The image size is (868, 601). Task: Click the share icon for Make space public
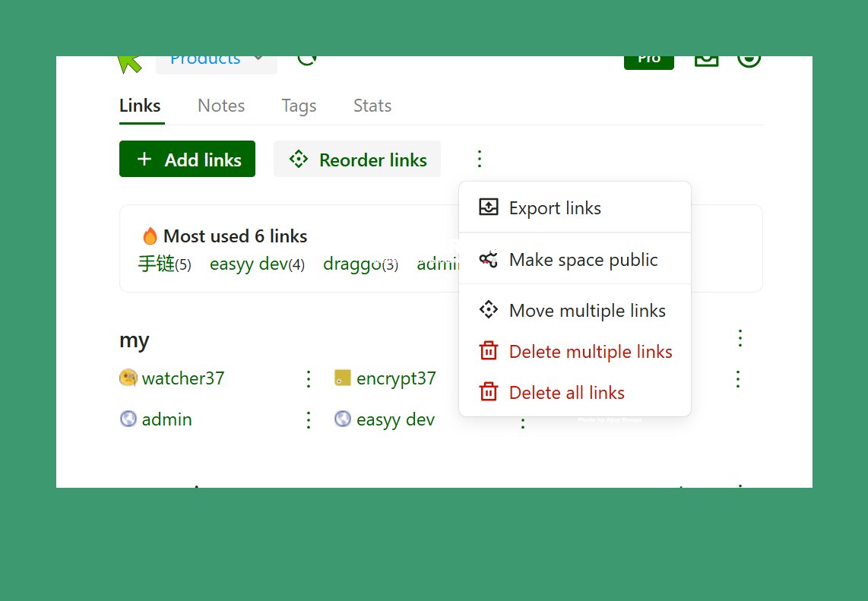pos(488,258)
